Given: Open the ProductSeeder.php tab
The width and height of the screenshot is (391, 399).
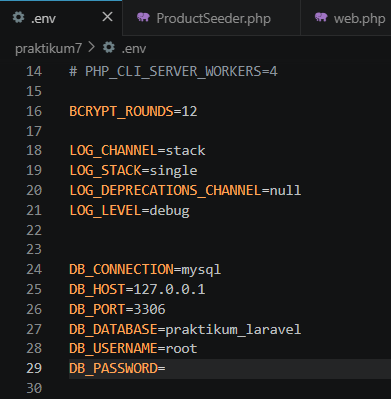Looking at the screenshot, I should [211, 18].
